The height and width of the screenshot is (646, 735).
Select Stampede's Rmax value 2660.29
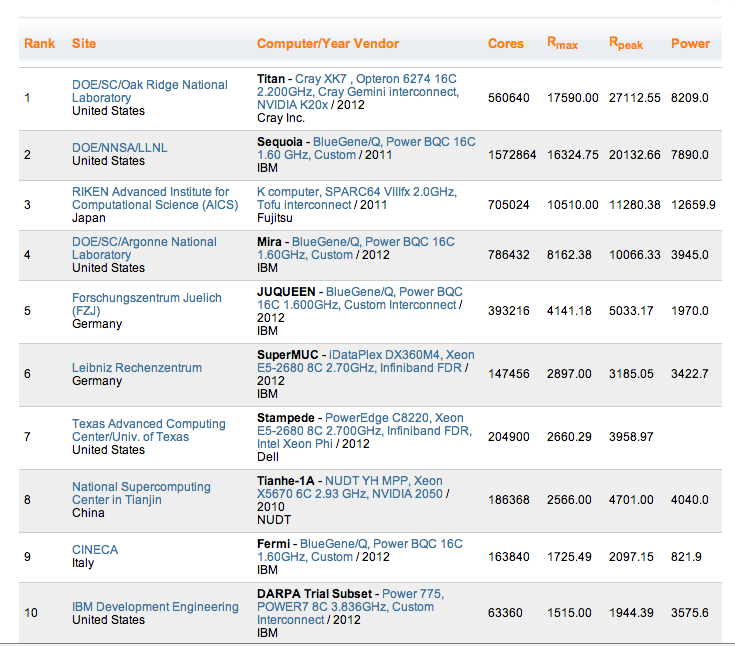(x=569, y=437)
